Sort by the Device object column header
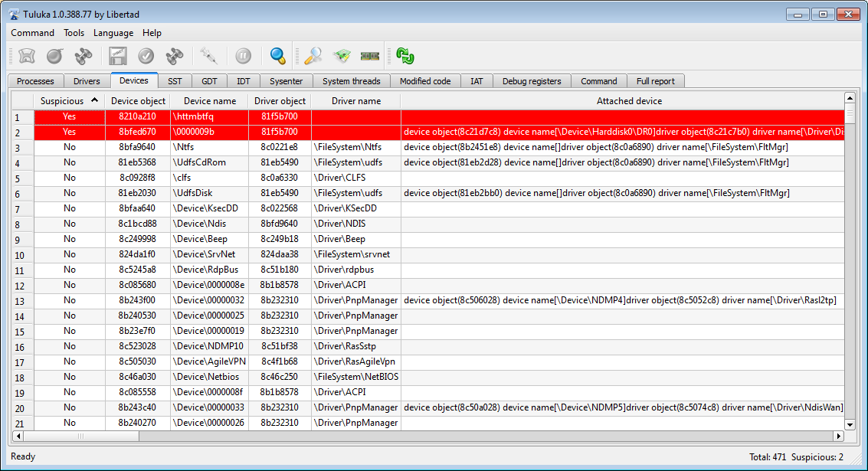The width and height of the screenshot is (868, 471). (138, 101)
